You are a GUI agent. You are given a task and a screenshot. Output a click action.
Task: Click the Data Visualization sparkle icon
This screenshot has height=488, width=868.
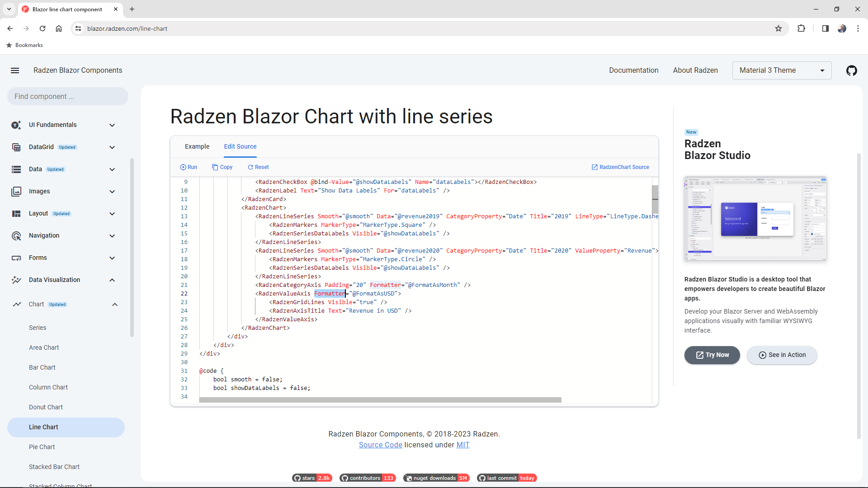point(16,280)
